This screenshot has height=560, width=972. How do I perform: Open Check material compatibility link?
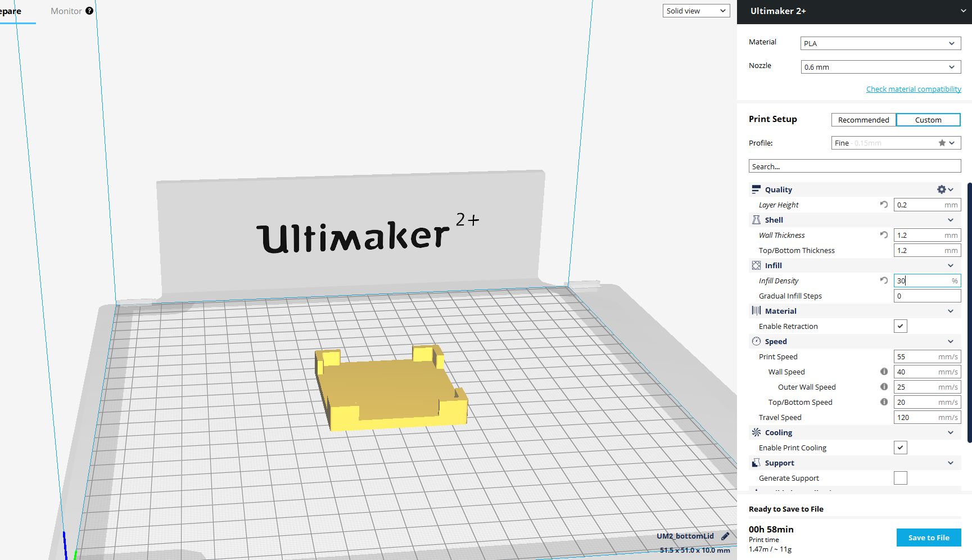tap(914, 89)
